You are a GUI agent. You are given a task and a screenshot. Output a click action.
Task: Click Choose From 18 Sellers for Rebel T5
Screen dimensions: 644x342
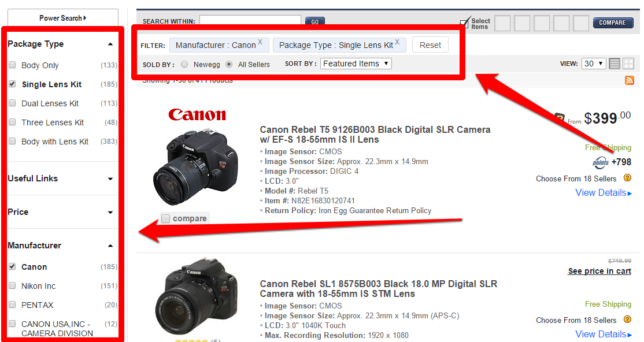576,179
